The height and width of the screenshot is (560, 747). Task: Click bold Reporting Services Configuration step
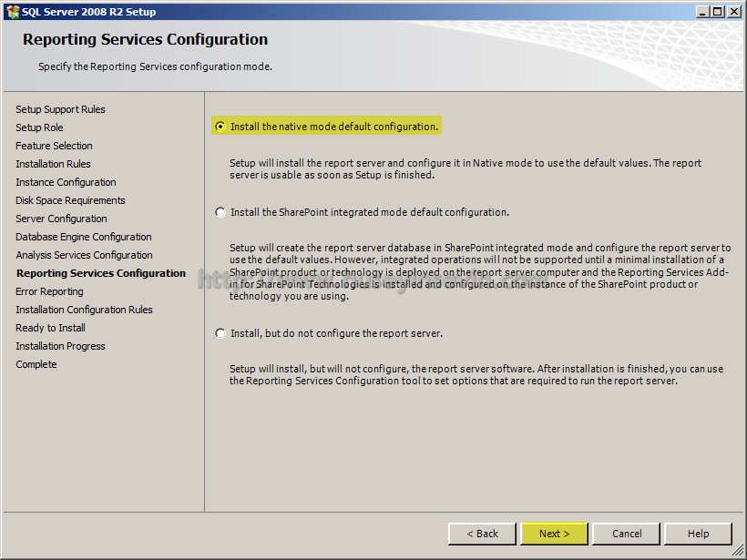[101, 273]
